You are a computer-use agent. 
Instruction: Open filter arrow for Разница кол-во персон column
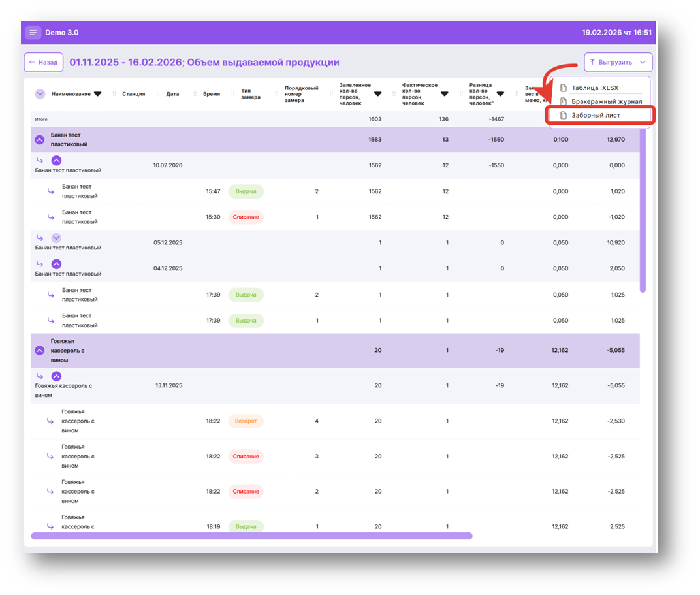click(x=500, y=94)
